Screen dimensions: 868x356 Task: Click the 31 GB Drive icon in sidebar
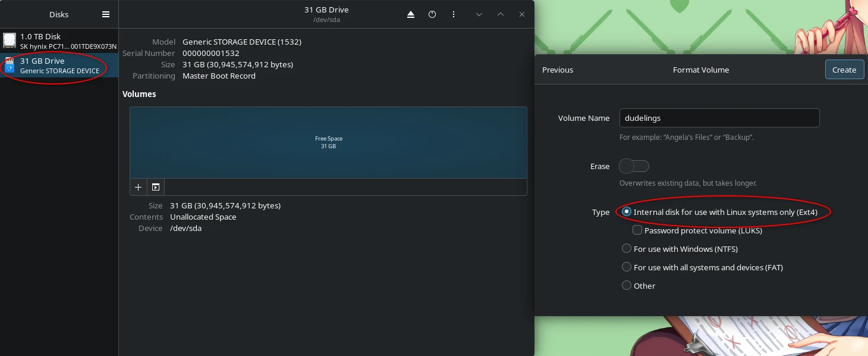10,65
